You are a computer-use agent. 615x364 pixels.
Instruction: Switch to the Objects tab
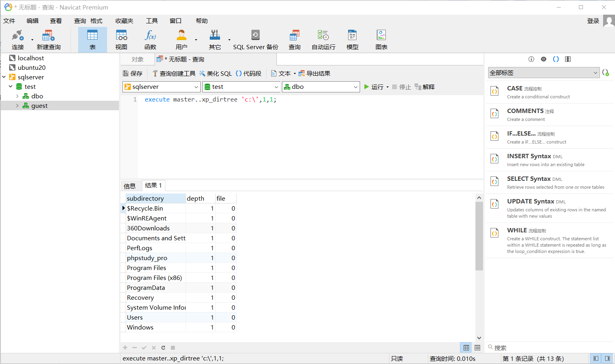tap(138, 59)
